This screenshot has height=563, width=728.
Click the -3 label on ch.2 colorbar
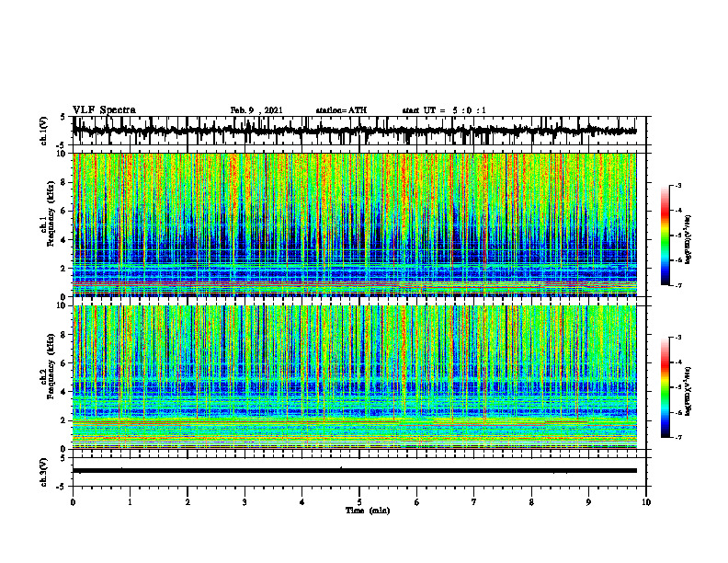tap(678, 338)
